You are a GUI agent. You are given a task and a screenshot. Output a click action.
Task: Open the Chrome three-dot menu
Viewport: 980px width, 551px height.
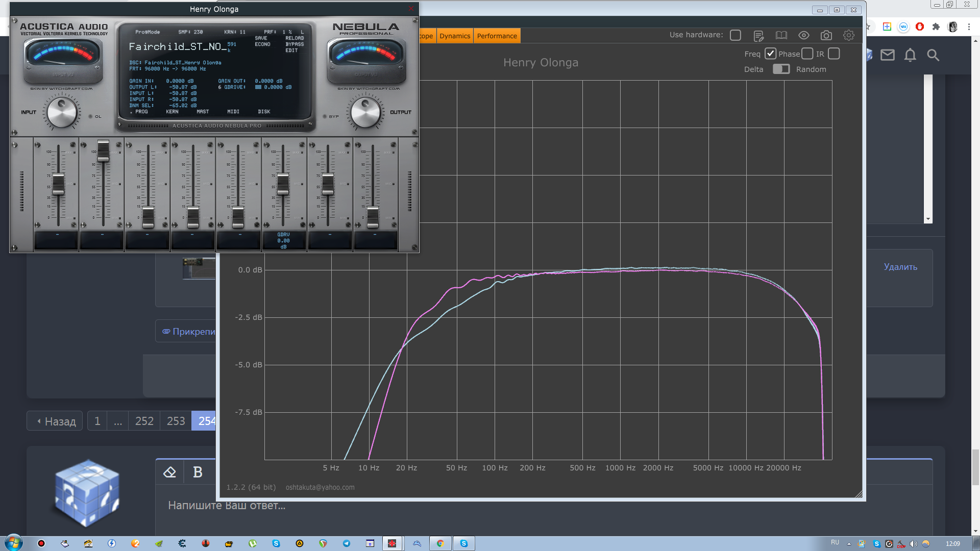click(x=969, y=27)
